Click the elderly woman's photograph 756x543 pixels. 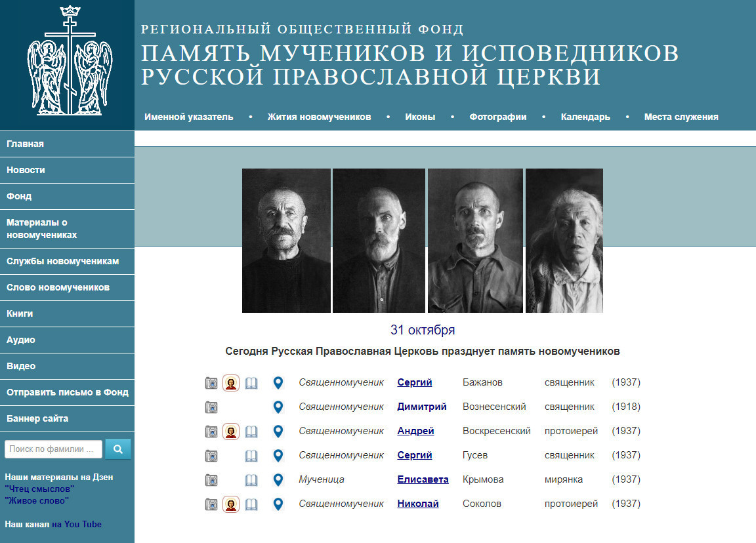coord(564,241)
